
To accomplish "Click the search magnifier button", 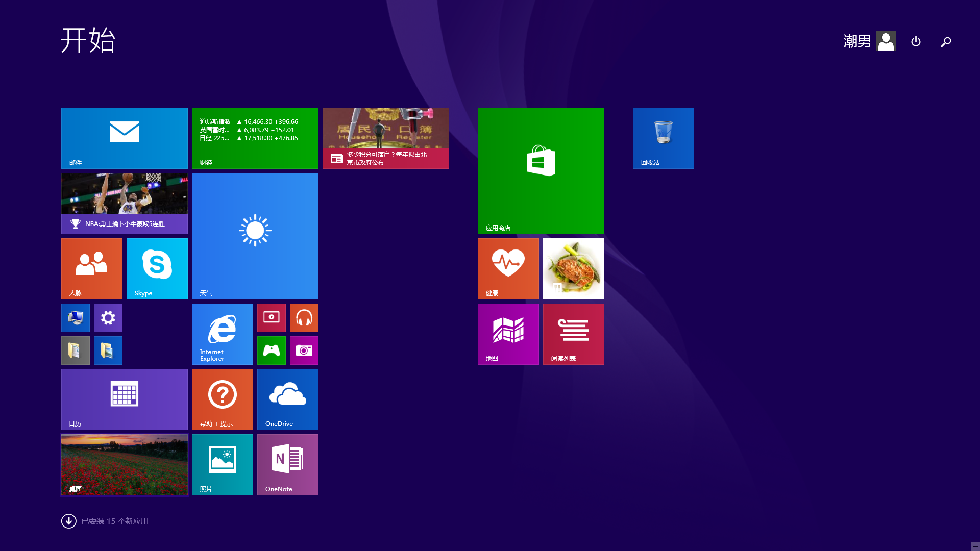I will tap(946, 41).
